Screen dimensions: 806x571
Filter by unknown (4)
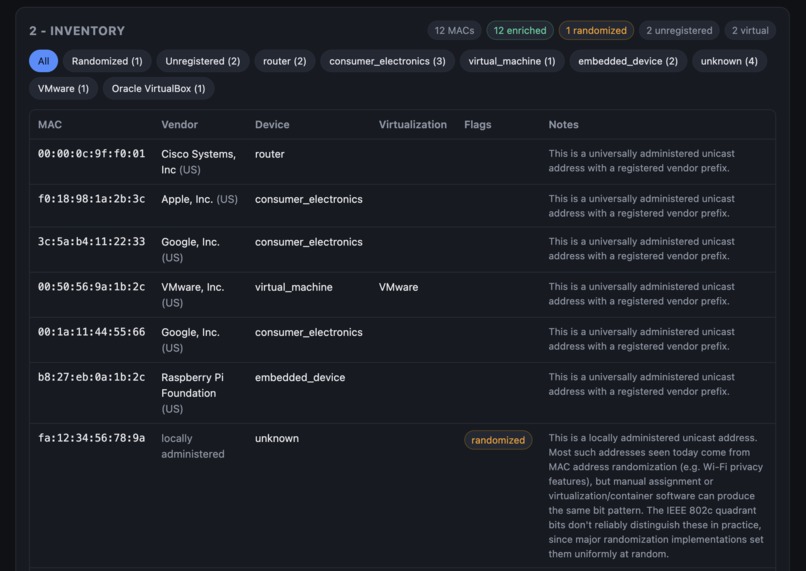(x=729, y=61)
